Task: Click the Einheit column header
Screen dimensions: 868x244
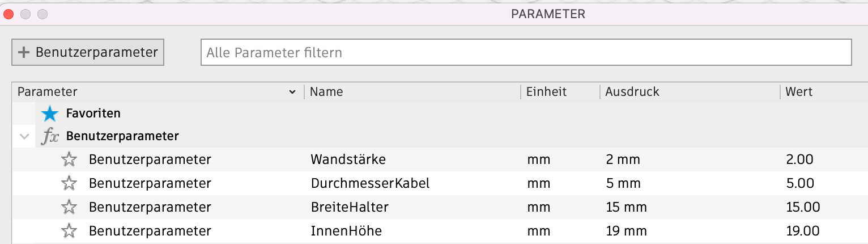Action: click(546, 91)
